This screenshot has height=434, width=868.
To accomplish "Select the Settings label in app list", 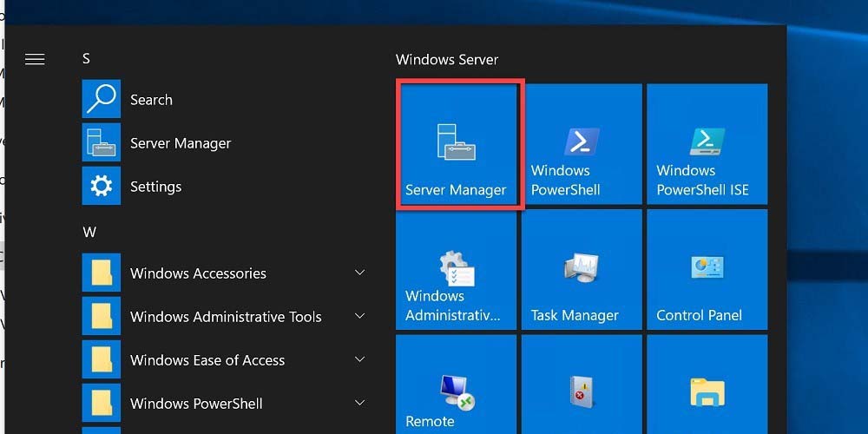I will (155, 187).
